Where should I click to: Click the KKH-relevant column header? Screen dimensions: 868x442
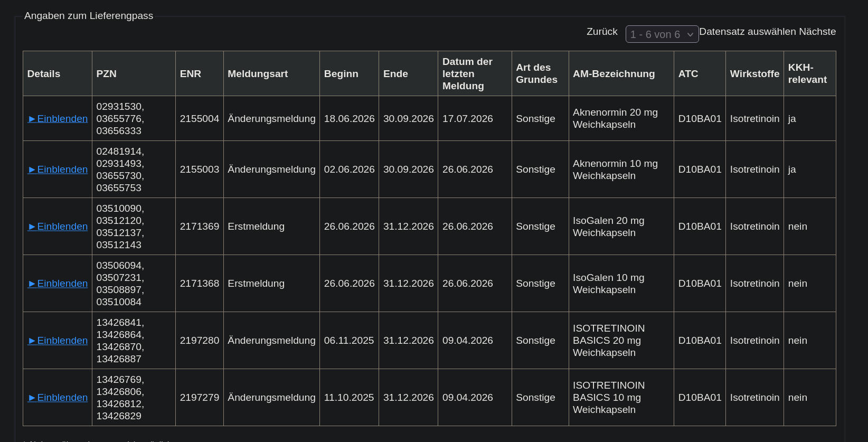point(807,74)
